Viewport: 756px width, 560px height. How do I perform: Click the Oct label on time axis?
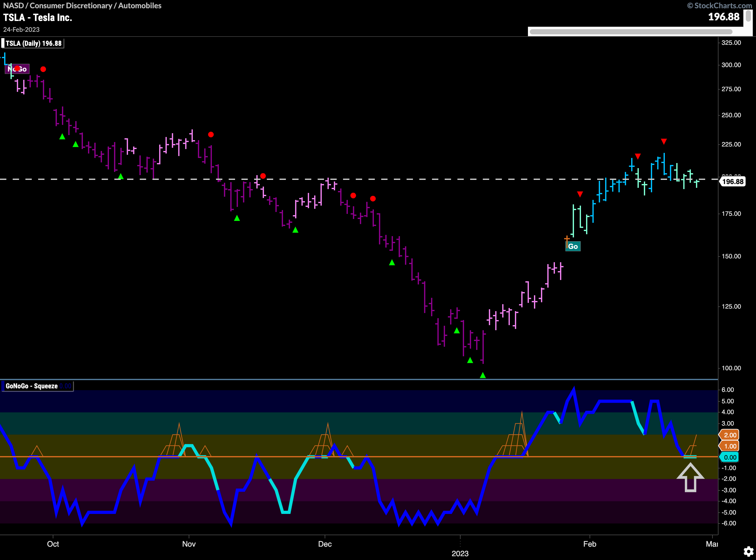click(53, 544)
